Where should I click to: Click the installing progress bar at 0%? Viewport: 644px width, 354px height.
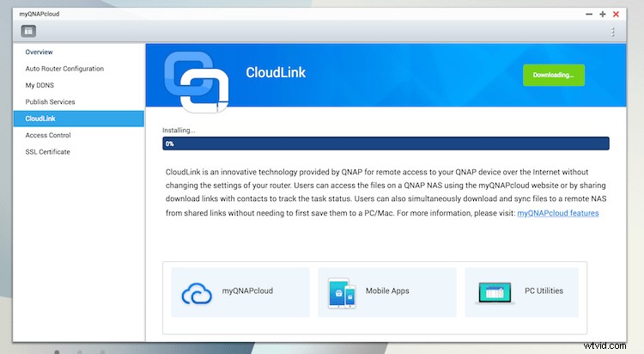pyautogui.click(x=386, y=143)
